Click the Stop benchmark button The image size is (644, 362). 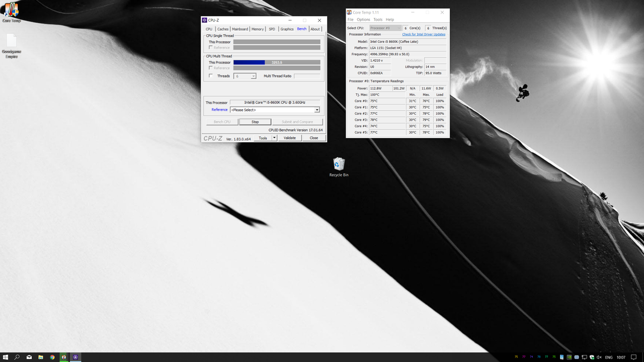pos(255,122)
